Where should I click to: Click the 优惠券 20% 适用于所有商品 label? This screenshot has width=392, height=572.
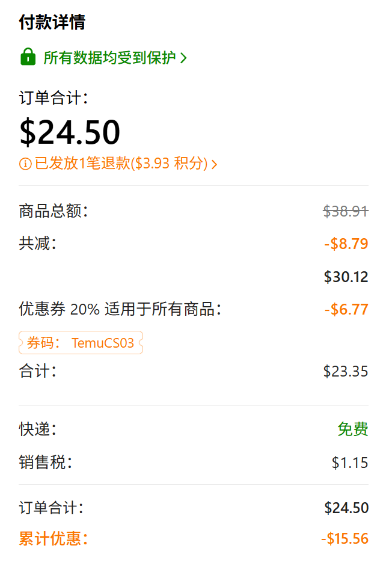pyautogui.click(x=120, y=310)
